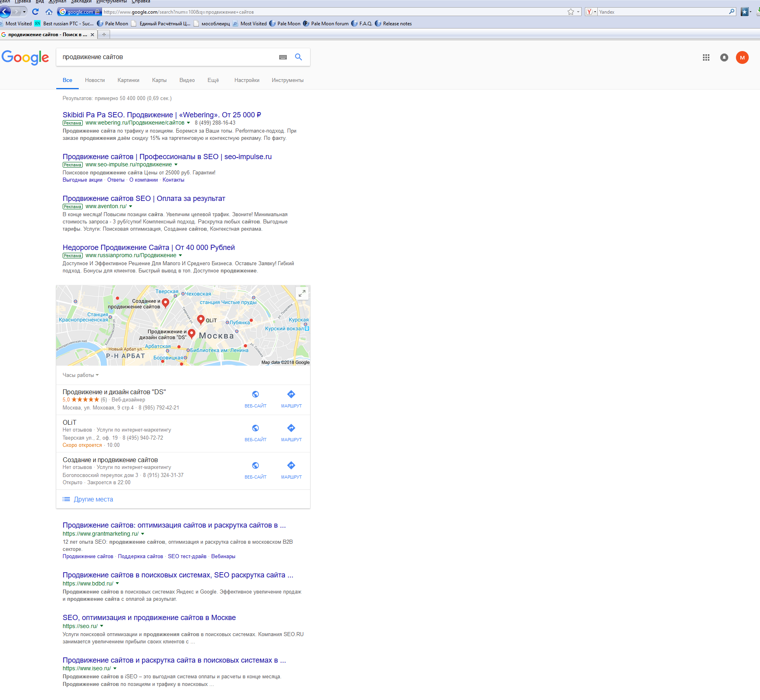Viewport: 760px width, 700px height.
Task: Open the Продвижение сайтов SEO | Оплата за результат ad
Action: point(144,199)
